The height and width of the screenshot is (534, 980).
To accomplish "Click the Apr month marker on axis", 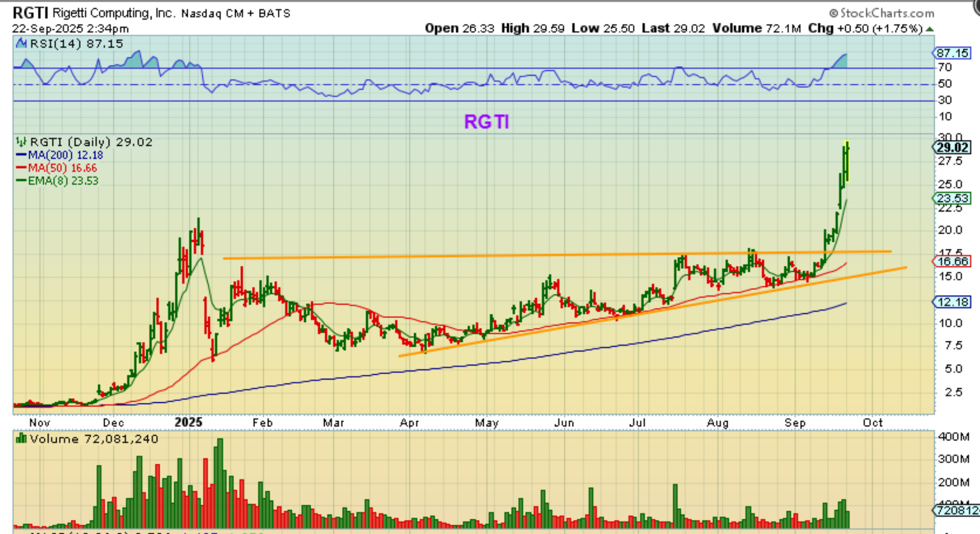I will [409, 423].
